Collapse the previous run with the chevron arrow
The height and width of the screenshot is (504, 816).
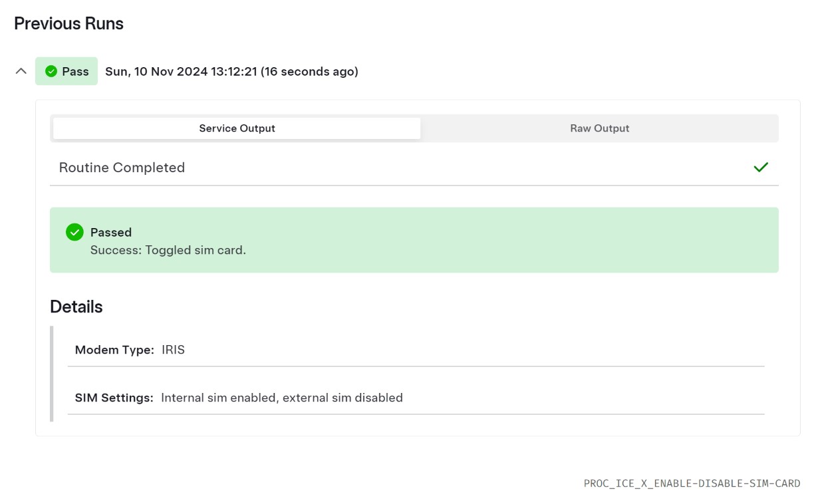pos(21,71)
